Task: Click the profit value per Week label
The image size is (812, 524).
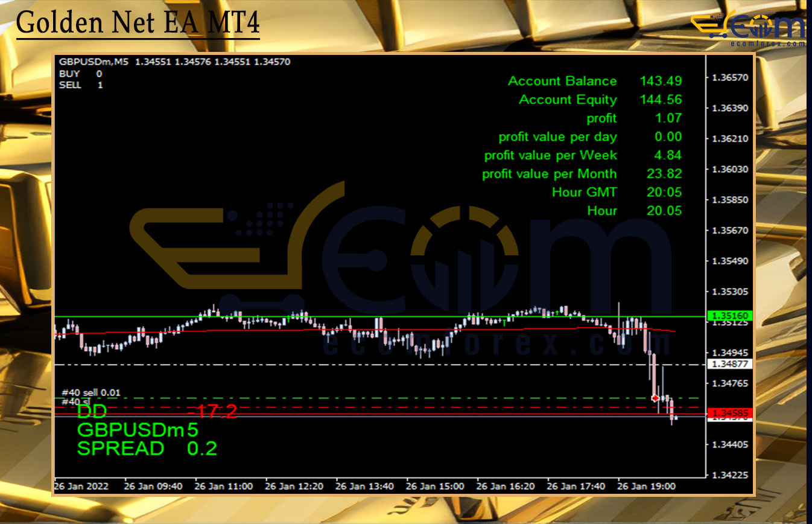Action: coord(550,155)
